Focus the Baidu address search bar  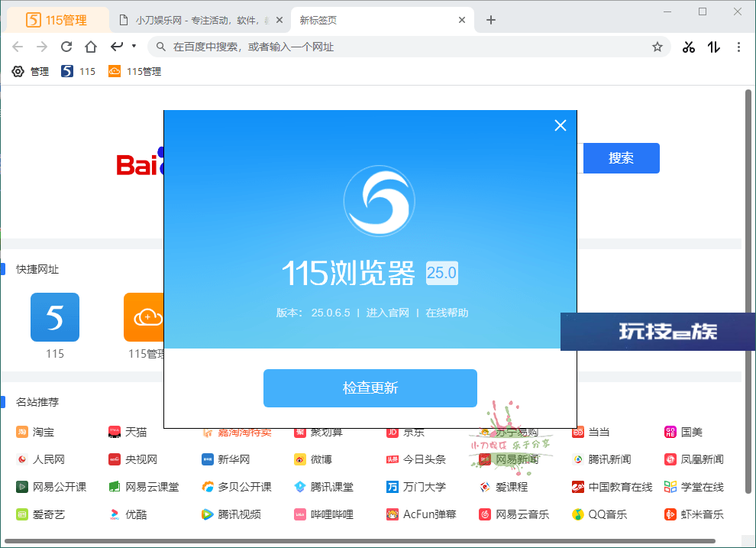point(409,47)
